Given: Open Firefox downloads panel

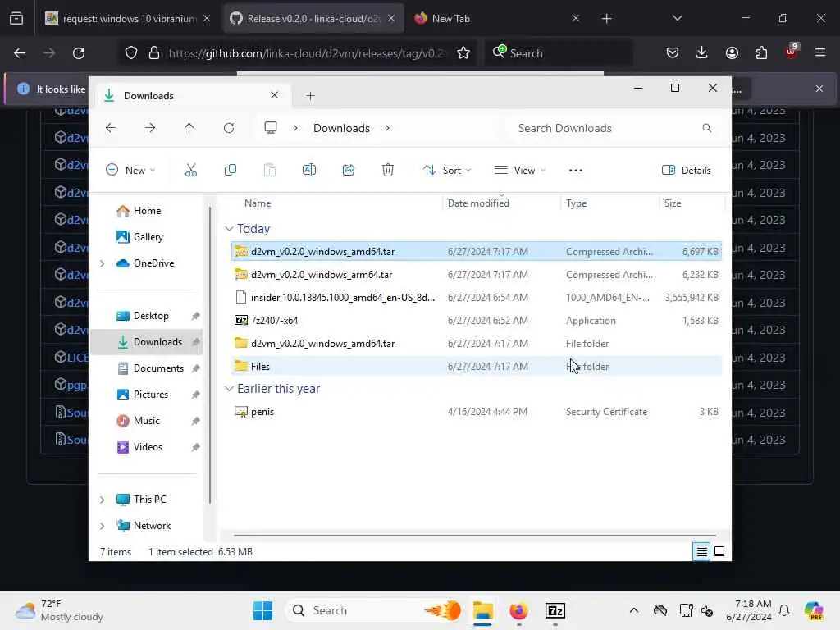Looking at the screenshot, I should coord(702,53).
